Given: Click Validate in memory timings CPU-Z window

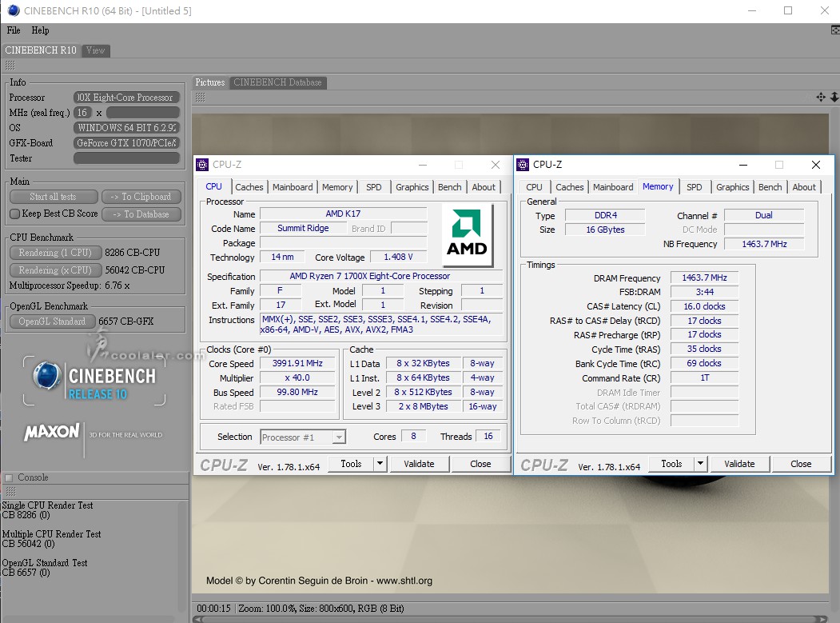Looking at the screenshot, I should tap(739, 464).
